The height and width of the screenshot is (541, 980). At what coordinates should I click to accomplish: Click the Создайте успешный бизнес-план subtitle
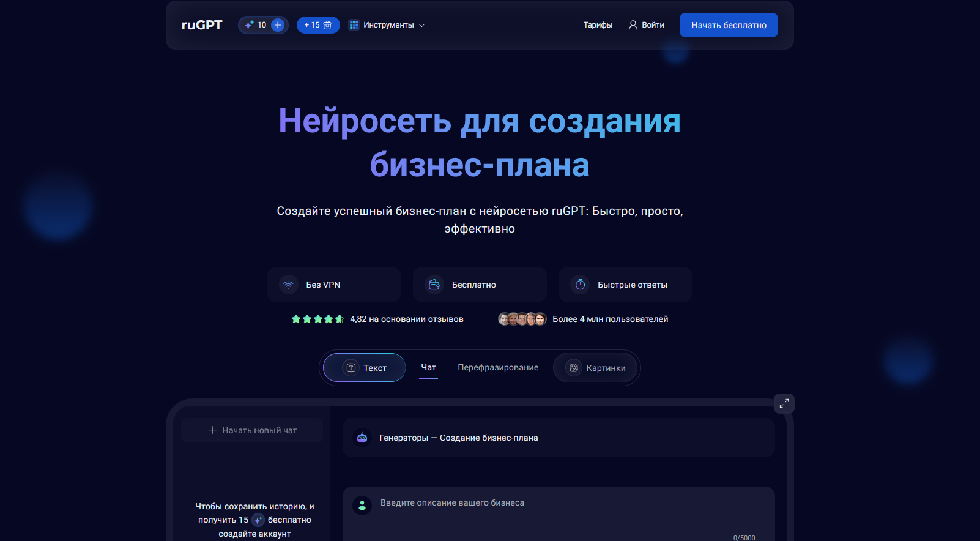(x=480, y=220)
